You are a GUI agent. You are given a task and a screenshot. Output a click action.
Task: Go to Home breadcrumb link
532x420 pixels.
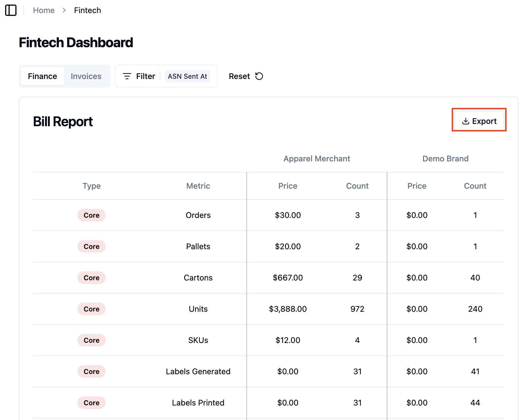coord(44,10)
